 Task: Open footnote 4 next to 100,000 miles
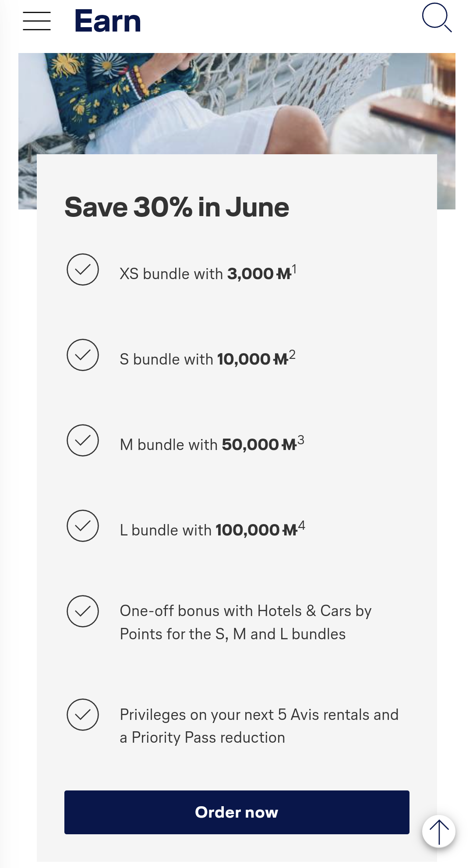click(x=301, y=525)
